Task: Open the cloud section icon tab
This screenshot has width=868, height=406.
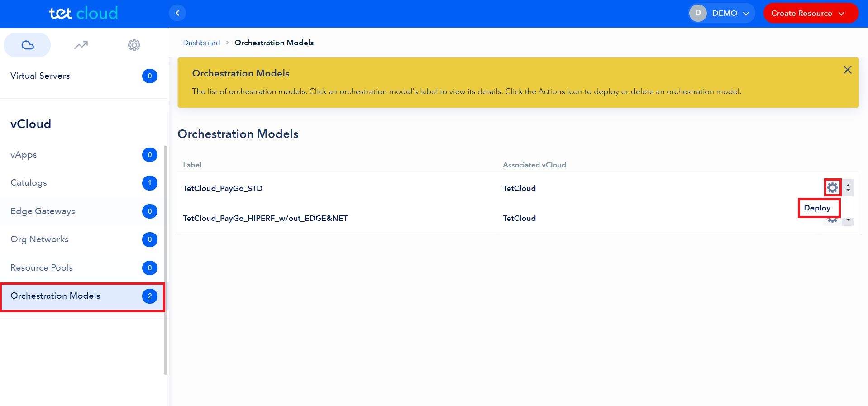Action: tap(28, 45)
